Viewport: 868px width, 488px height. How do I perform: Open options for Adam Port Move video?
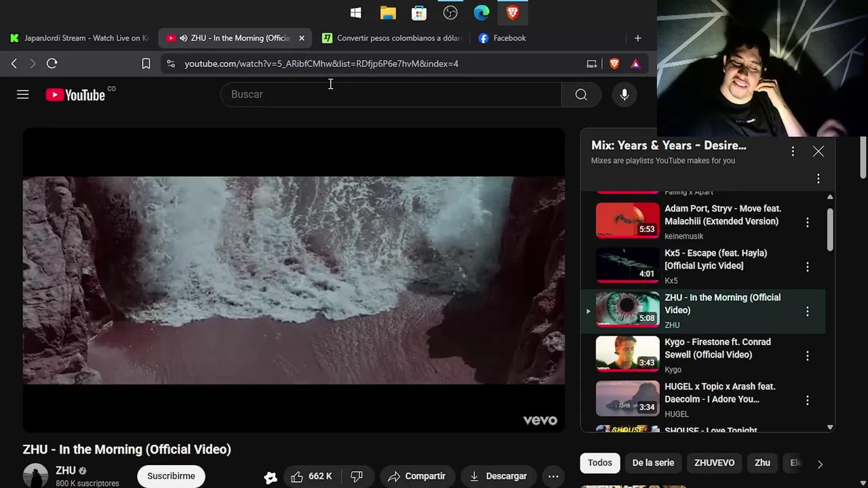pos(808,222)
